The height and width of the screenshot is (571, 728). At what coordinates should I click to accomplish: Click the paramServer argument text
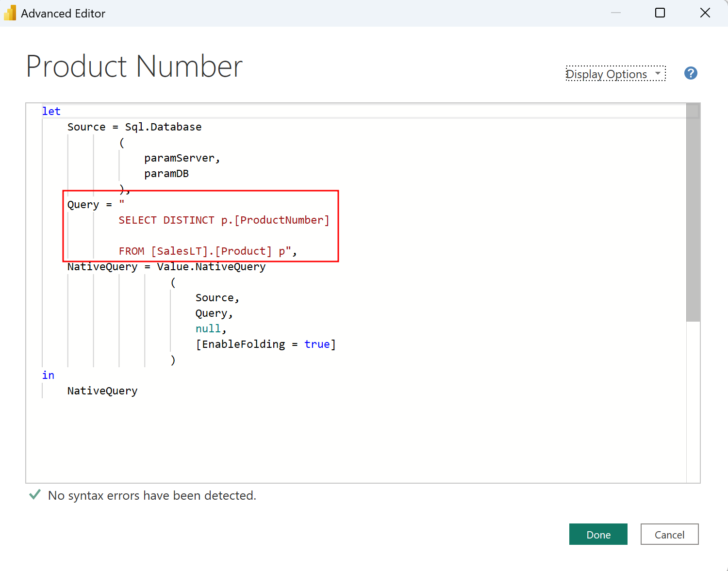pyautogui.click(x=180, y=158)
